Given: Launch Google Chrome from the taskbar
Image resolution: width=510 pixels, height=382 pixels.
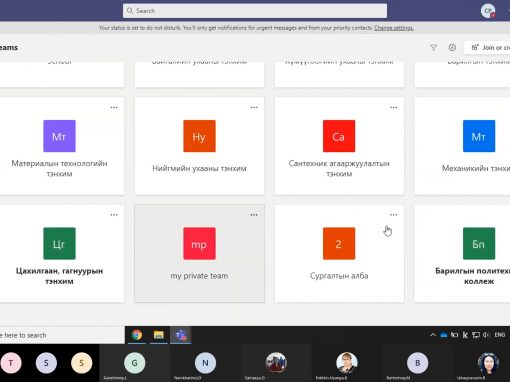Looking at the screenshot, I should pyautogui.click(x=137, y=335).
